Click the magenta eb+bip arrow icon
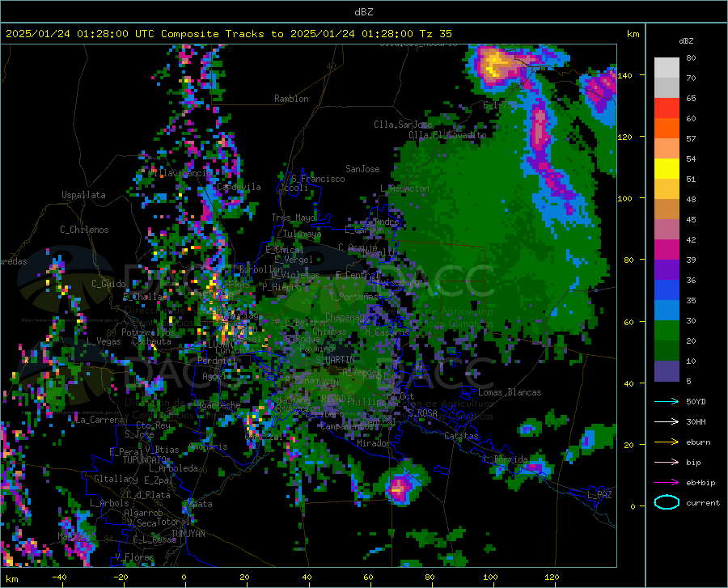The height and width of the screenshot is (588, 728). tap(667, 483)
